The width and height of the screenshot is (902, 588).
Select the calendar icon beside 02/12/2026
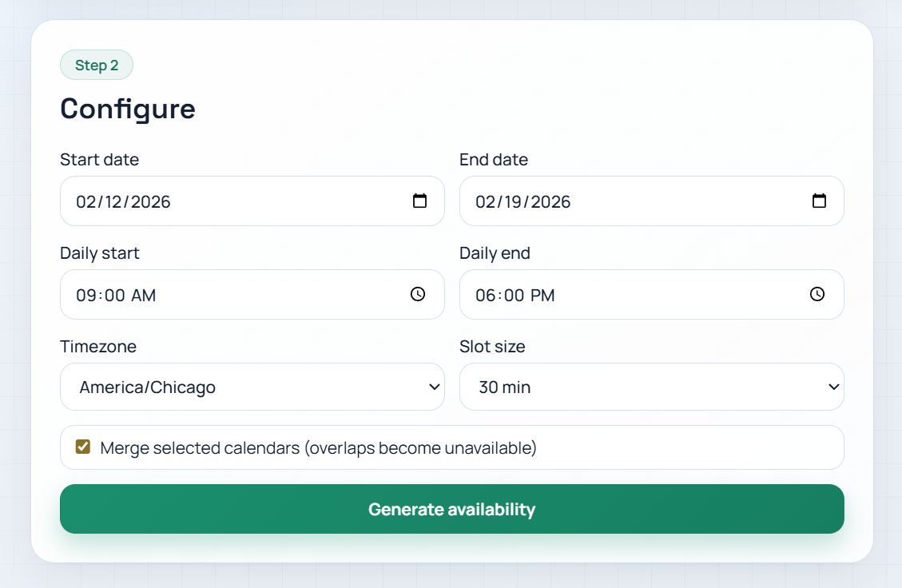click(x=420, y=201)
